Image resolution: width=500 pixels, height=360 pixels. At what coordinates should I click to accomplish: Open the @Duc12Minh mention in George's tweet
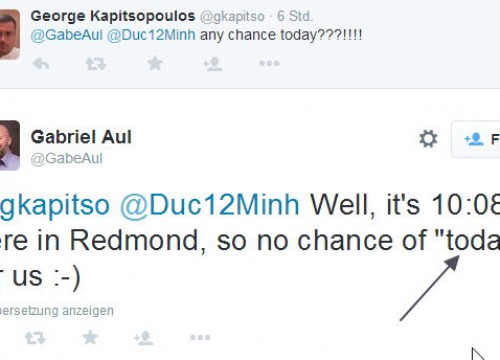point(151,35)
